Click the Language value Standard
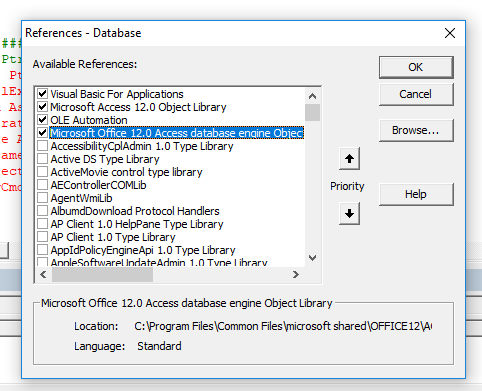482x391 pixels. [159, 346]
